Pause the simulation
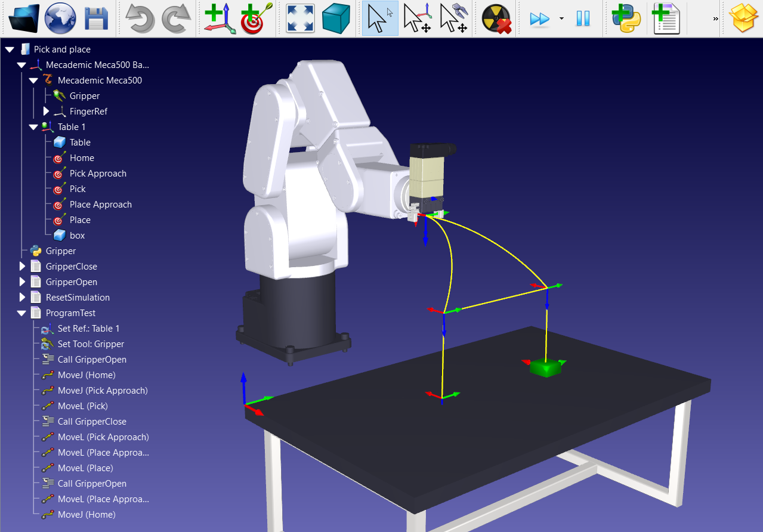763x532 pixels. [583, 18]
